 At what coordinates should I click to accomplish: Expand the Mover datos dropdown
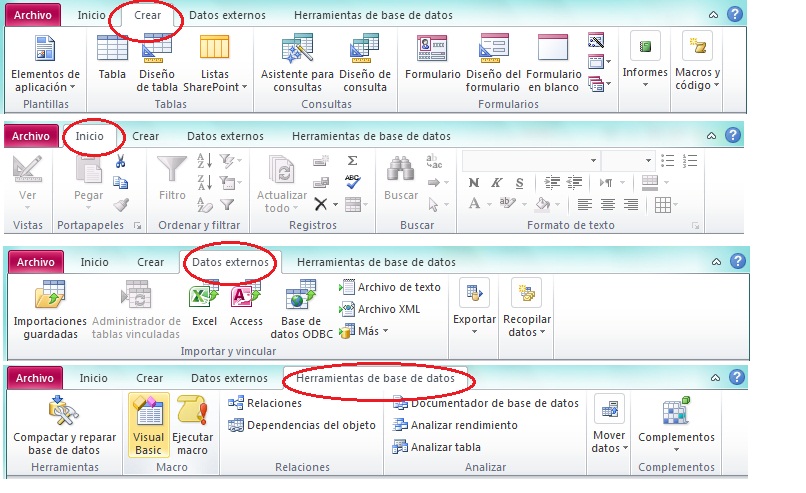click(626, 448)
